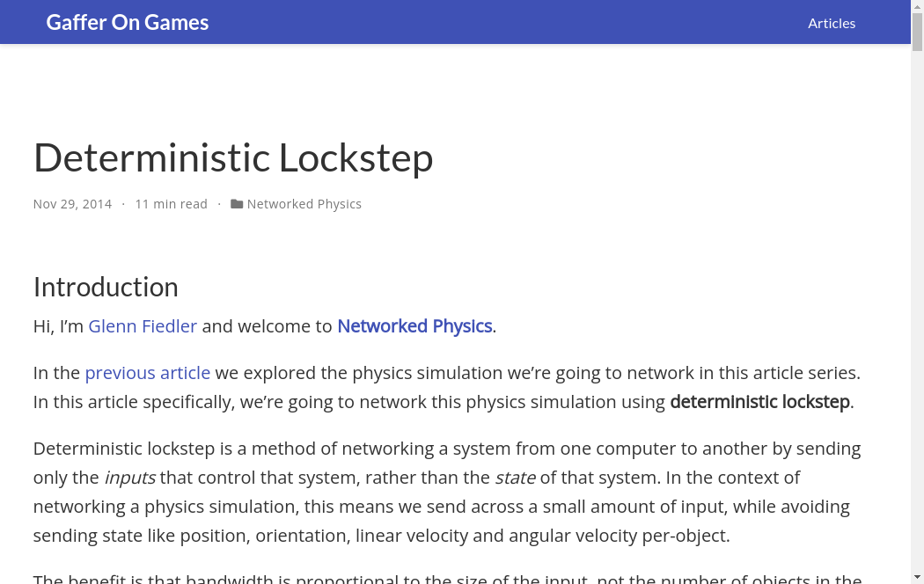
Task: Click the scrollbar down arrow
Action: coord(917,578)
